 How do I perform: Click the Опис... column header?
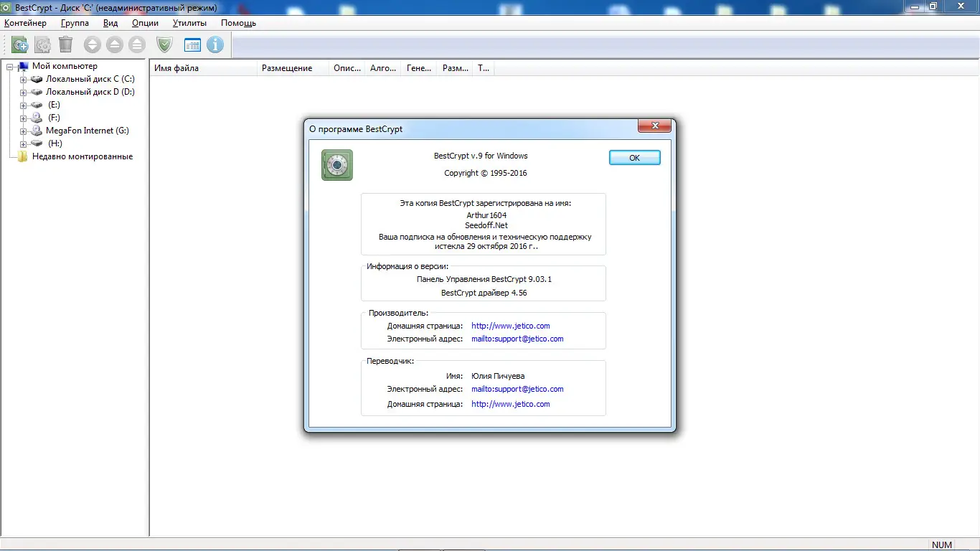coord(347,68)
